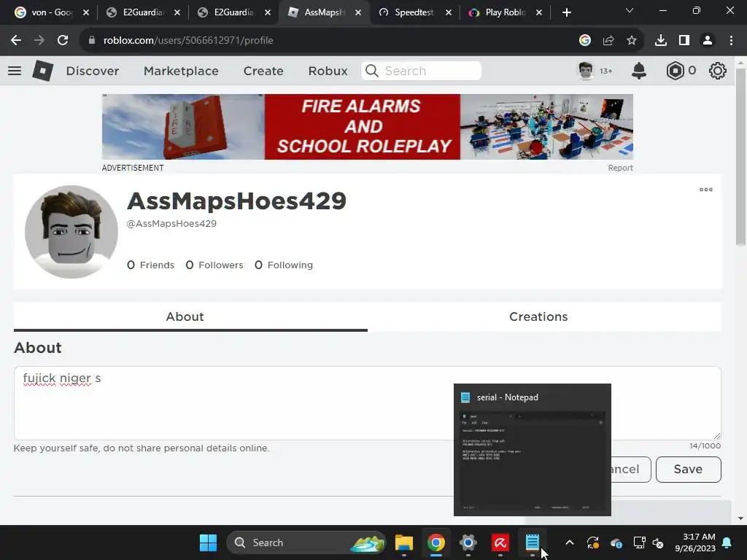Click the Notepad taskbar icon

[532, 542]
